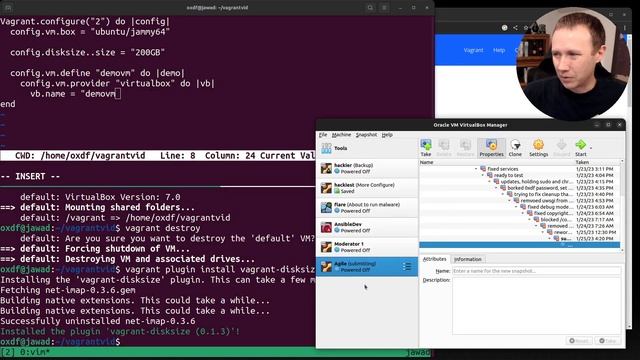Click the Discard toolbar icon
640x360 pixels.
tap(562, 147)
